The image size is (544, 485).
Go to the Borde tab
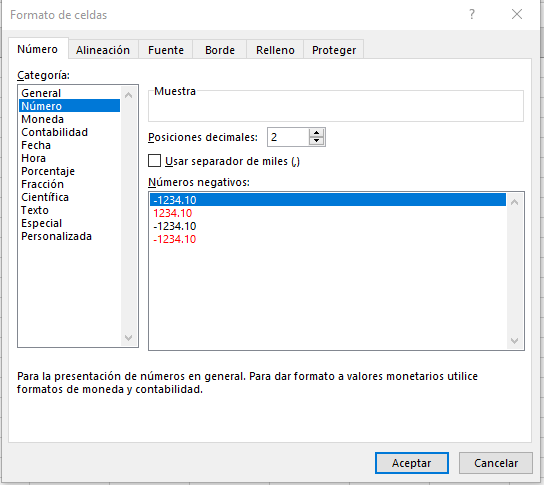[x=220, y=50]
